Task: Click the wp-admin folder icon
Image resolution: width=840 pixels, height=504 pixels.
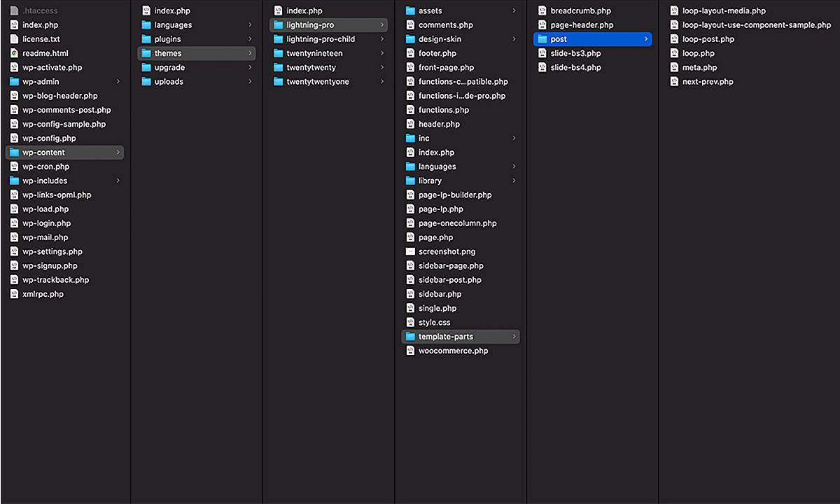Action: pos(14,82)
